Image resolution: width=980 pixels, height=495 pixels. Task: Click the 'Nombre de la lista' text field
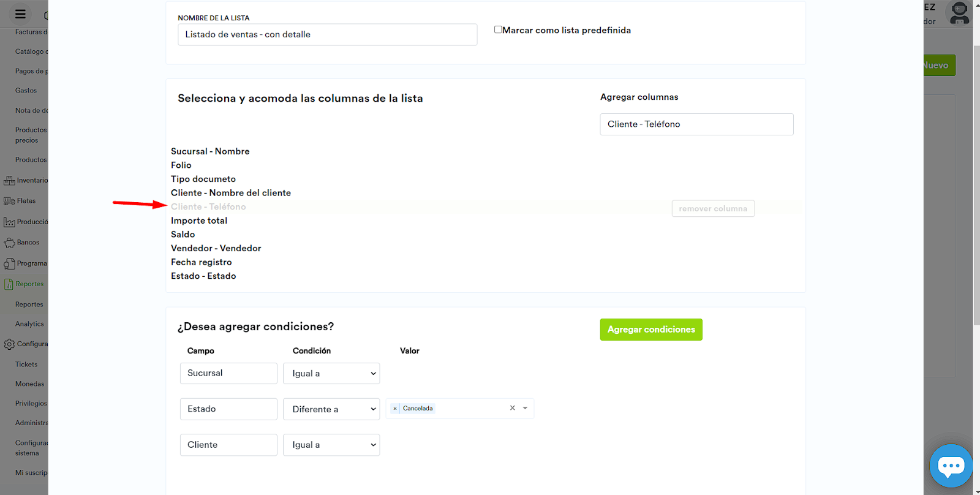[327, 35]
